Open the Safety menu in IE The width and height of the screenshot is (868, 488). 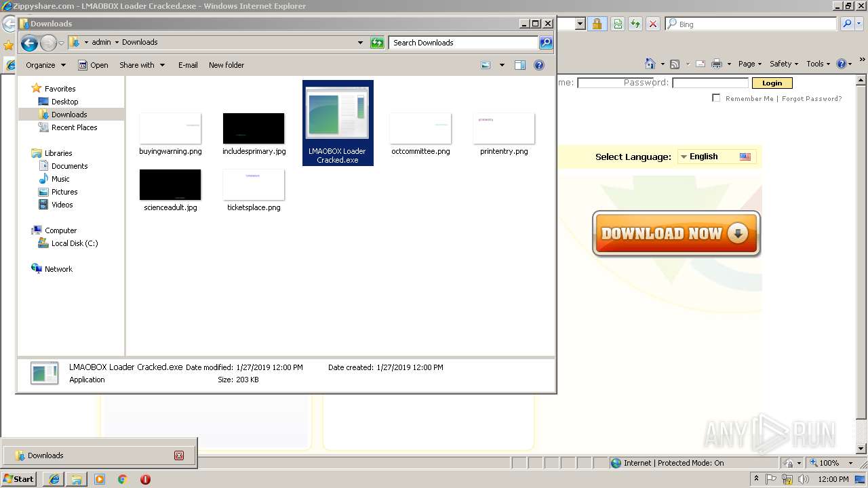click(785, 64)
